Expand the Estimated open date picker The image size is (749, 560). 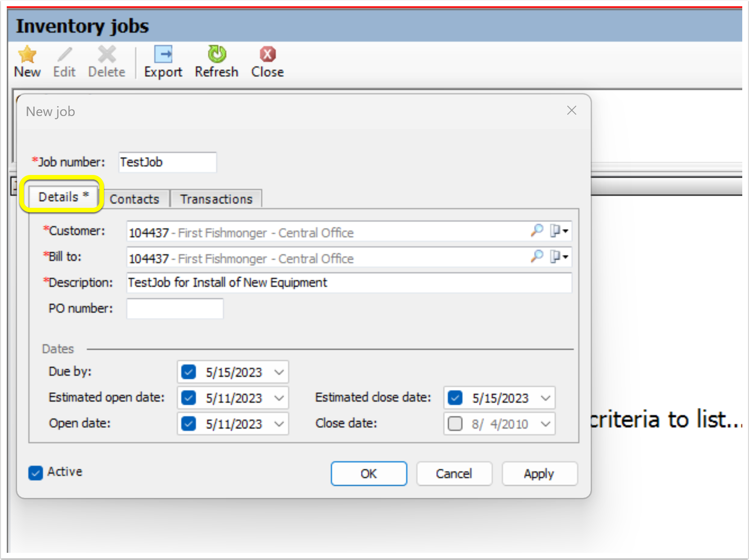tap(279, 398)
